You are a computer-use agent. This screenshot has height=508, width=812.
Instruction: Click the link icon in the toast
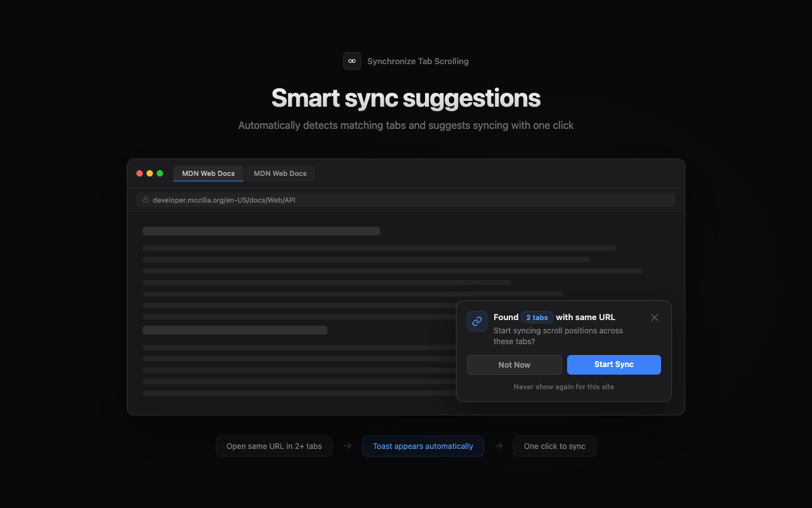(477, 321)
